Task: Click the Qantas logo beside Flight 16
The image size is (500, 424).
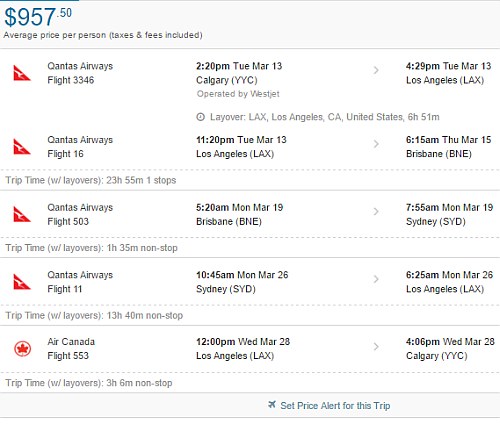Action: click(22, 147)
